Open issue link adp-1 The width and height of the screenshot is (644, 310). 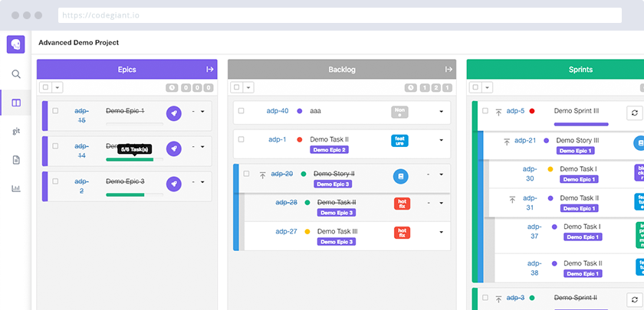278,139
